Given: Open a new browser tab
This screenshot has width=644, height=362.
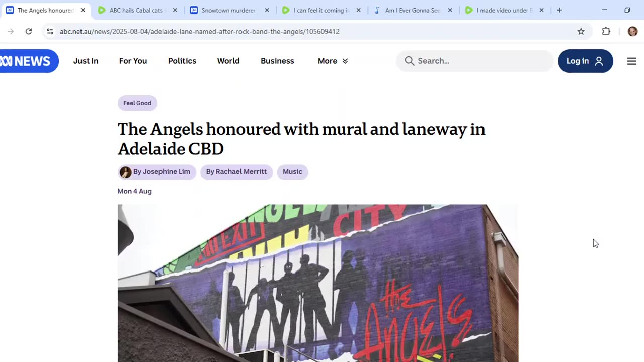Looking at the screenshot, I should click(x=559, y=10).
